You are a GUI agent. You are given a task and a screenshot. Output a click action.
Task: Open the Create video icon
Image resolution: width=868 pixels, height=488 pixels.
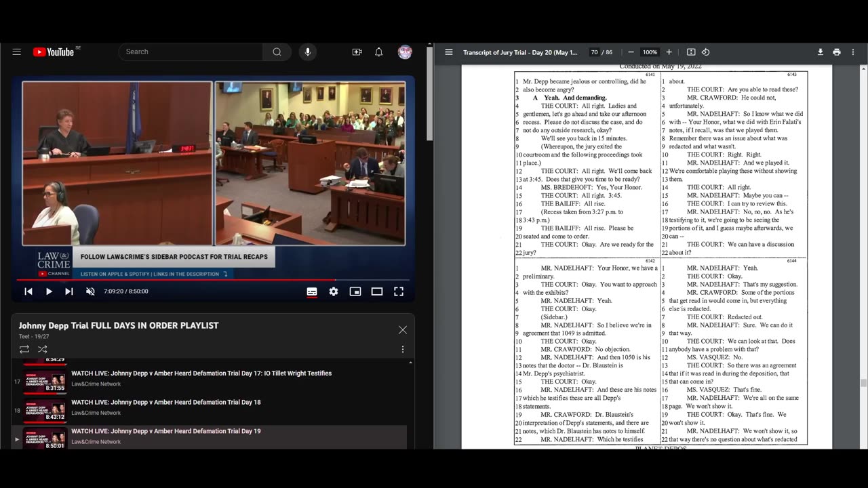[x=357, y=52]
